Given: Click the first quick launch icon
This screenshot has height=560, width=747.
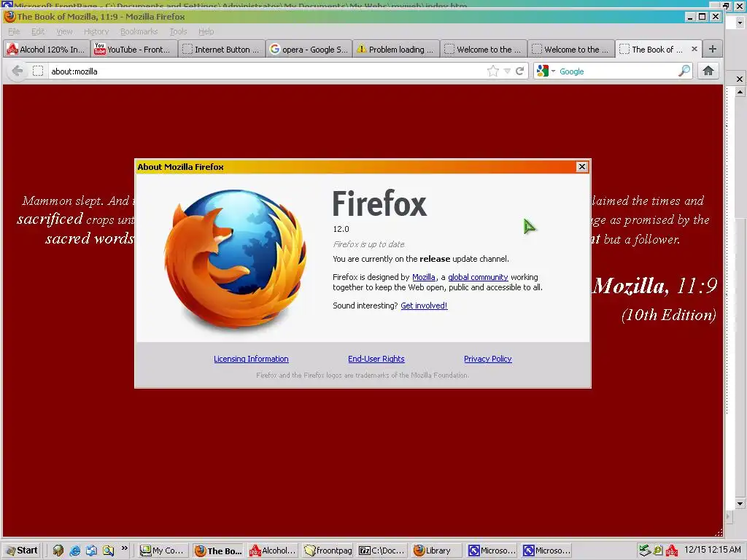Looking at the screenshot, I should [58, 551].
